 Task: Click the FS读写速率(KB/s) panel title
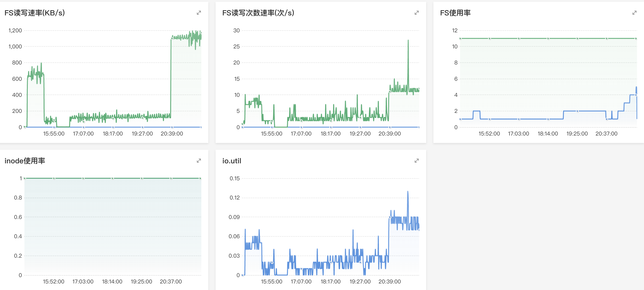(35, 13)
